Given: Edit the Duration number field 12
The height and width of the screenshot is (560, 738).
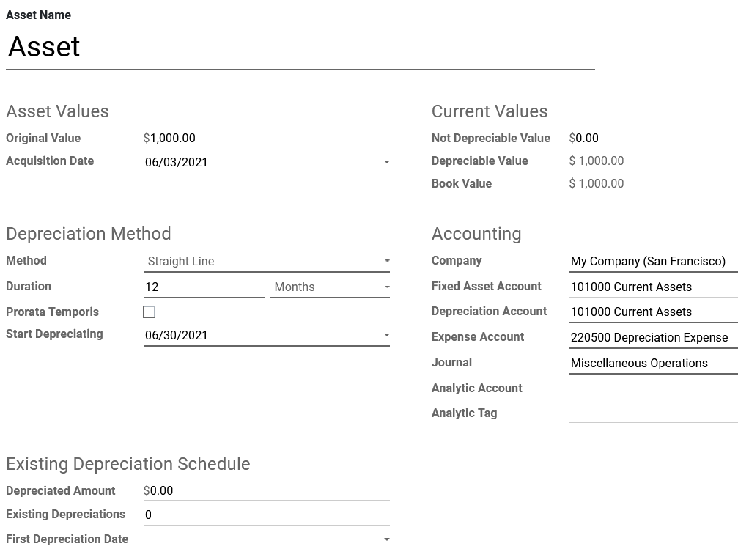Looking at the screenshot, I should pyautogui.click(x=204, y=287).
